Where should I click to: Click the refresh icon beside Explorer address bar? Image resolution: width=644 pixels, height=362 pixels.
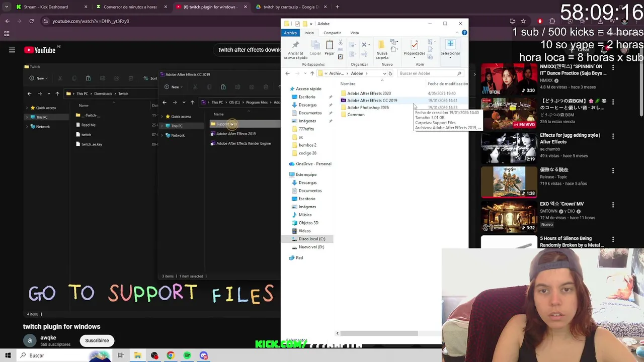(390, 73)
